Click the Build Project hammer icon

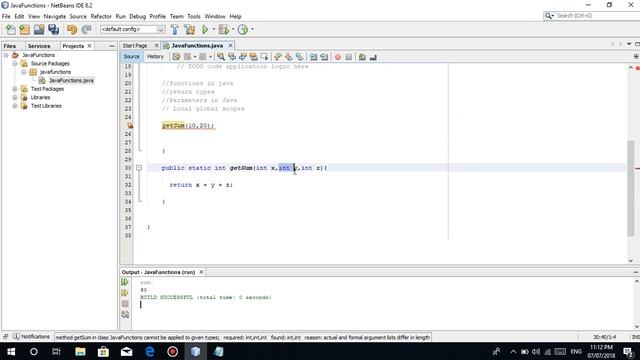[175, 29]
